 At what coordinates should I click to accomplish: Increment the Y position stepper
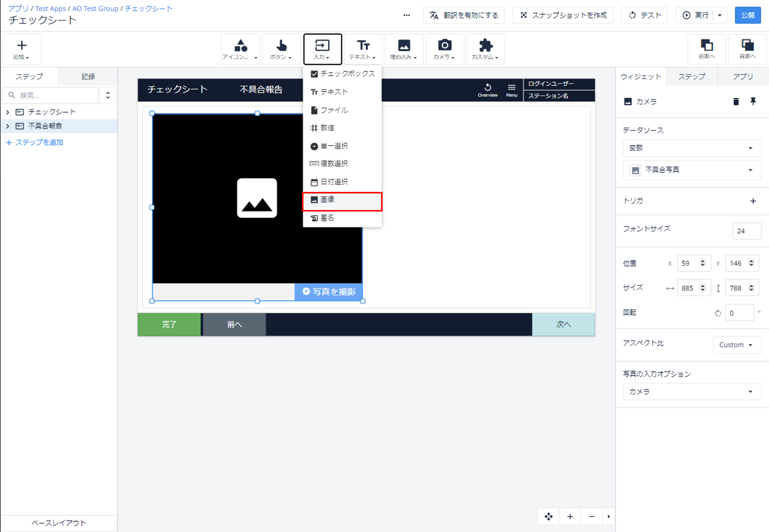tap(751, 261)
